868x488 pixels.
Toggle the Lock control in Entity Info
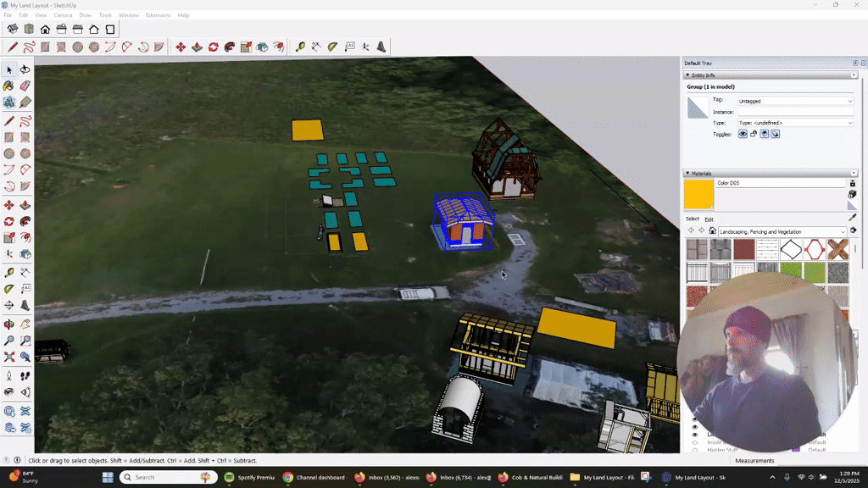pyautogui.click(x=754, y=133)
